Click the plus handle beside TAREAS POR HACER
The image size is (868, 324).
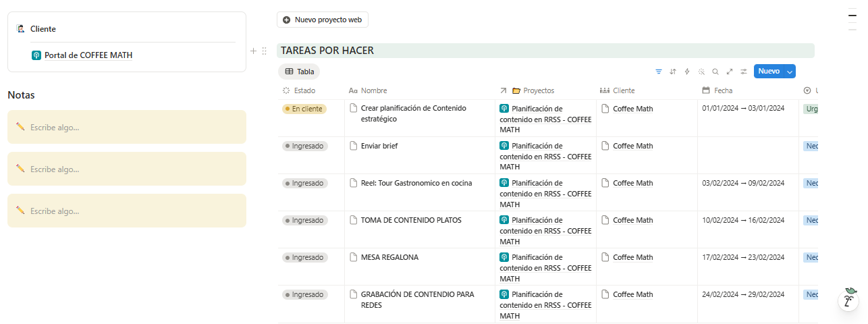pos(254,51)
